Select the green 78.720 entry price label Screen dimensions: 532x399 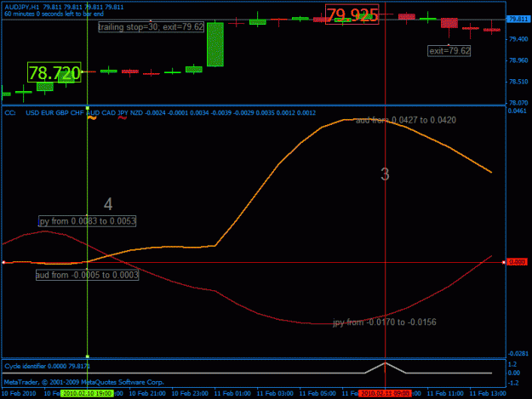54,72
